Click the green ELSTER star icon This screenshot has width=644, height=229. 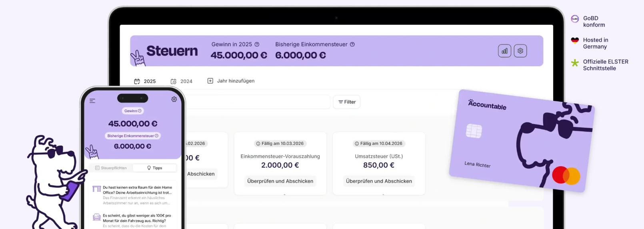click(x=575, y=63)
